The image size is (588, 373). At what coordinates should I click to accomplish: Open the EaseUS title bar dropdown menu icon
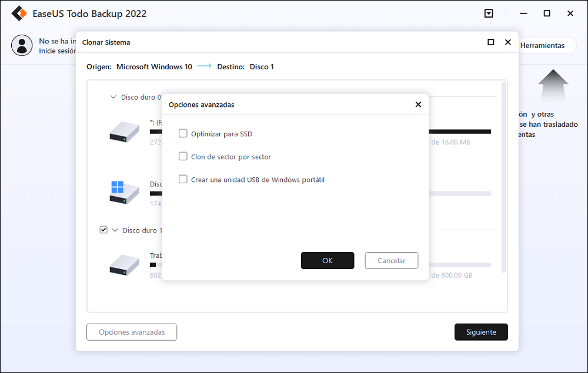pos(489,14)
